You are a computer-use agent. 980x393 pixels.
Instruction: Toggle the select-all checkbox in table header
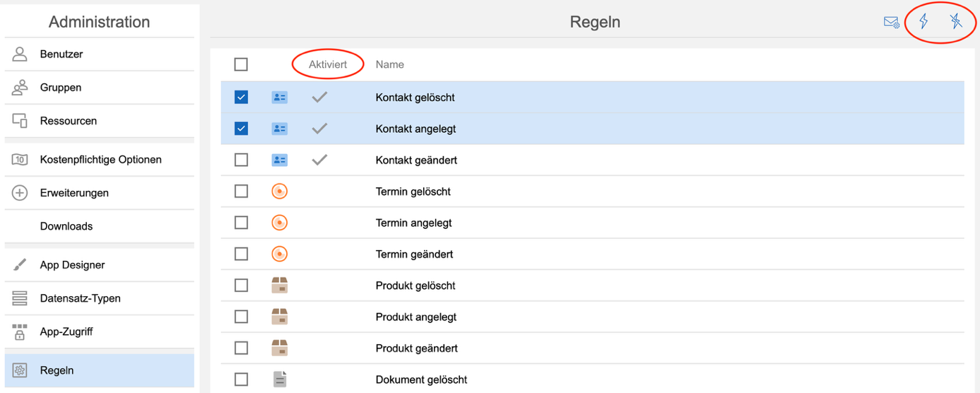pyautogui.click(x=241, y=64)
